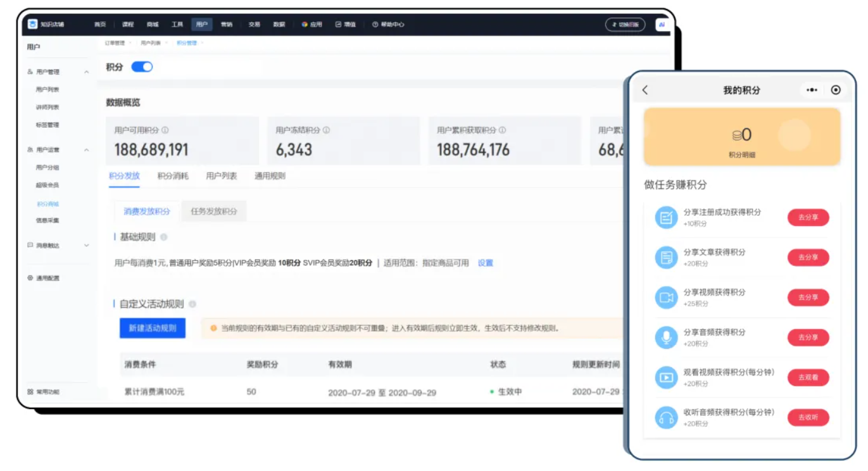Click the 分享音频获得积分 microphone icon
868x471 pixels.
(666, 337)
